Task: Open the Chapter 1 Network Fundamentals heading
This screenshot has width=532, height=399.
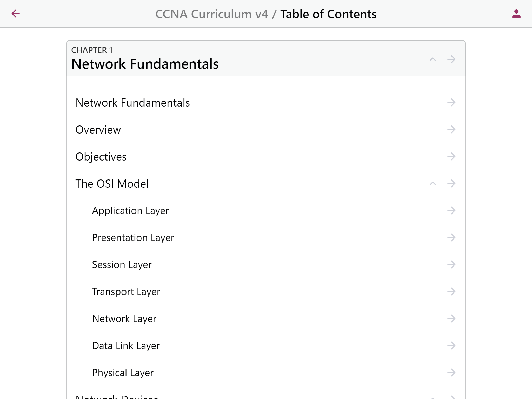Action: click(x=145, y=64)
